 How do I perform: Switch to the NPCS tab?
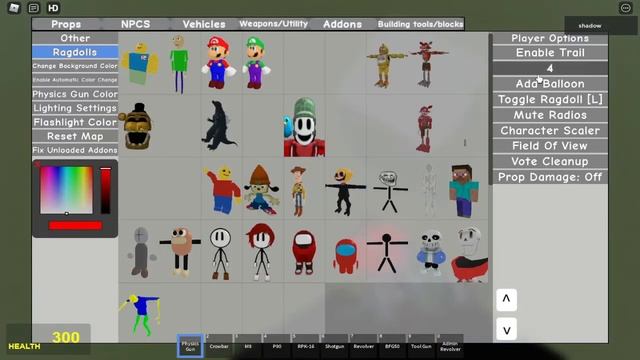click(x=136, y=24)
